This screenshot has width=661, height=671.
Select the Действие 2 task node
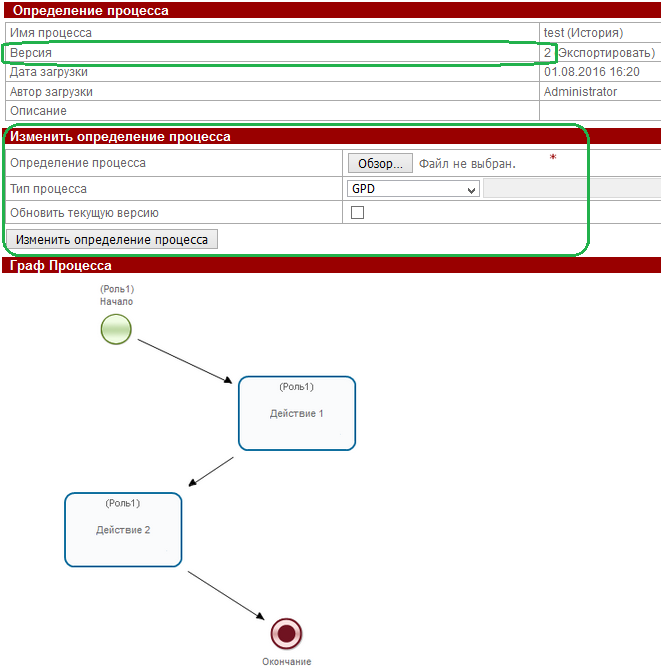click(x=123, y=530)
